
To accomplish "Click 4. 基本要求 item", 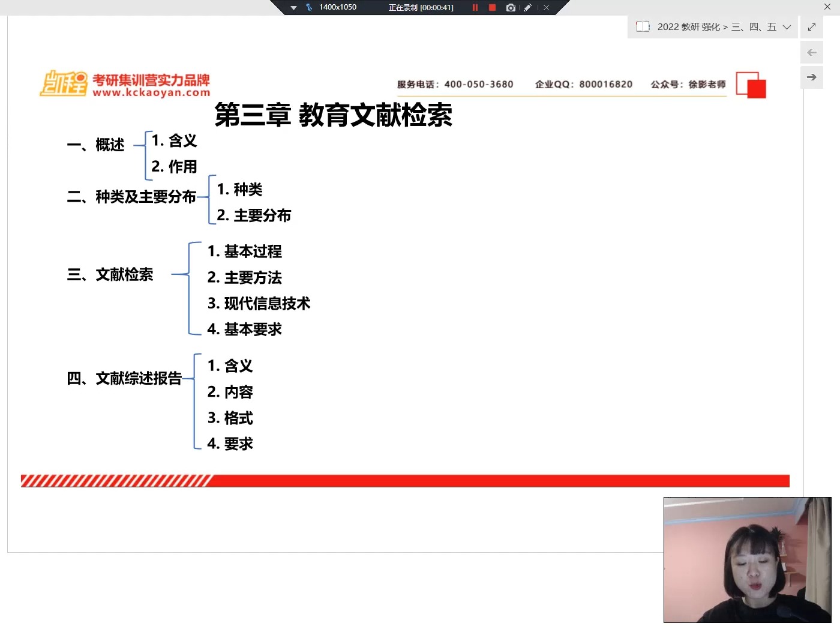I will click(x=245, y=329).
